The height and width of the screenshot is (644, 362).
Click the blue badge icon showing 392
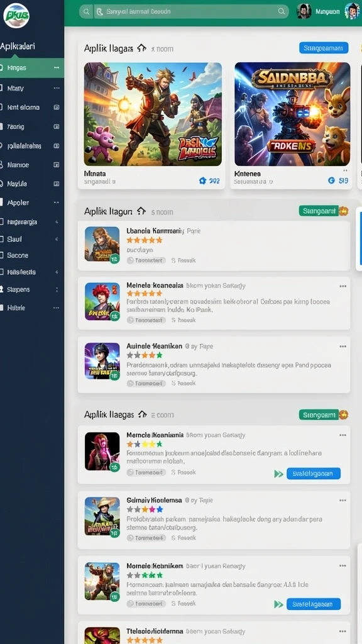(202, 180)
